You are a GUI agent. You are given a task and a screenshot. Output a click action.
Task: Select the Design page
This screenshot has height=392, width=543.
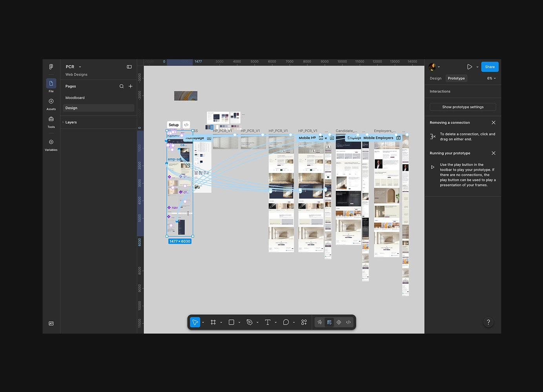[98, 108]
